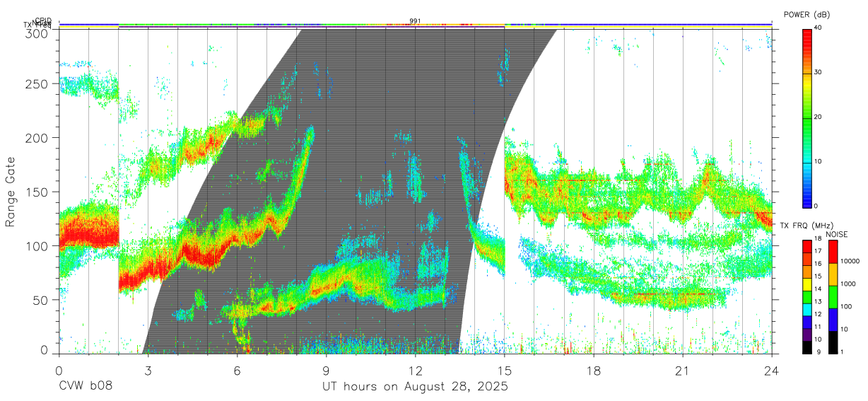Click the 40 label on POWER colorbar

(819, 28)
